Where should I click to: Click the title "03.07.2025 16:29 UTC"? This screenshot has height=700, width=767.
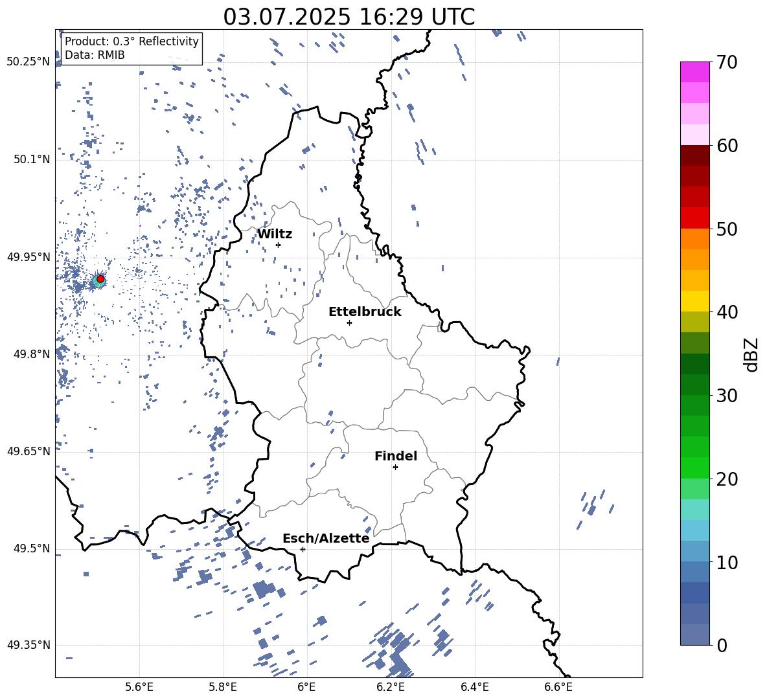[349, 17]
